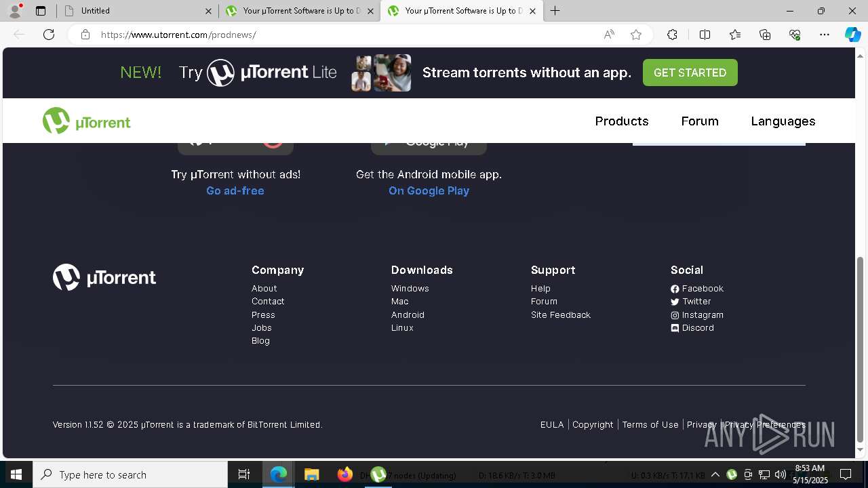The image size is (868, 488).
Task: Open the Extensions puzzle icon
Action: coord(672,35)
